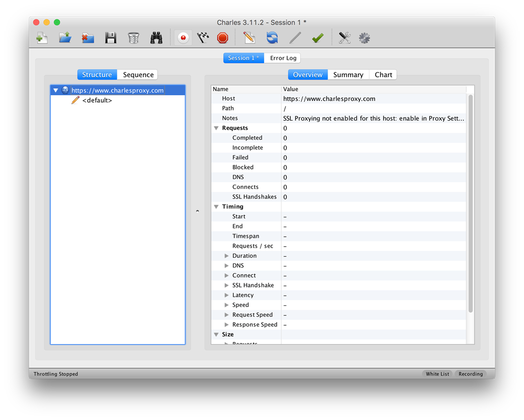The height and width of the screenshot is (420, 524).
Task: Collapse the Size section
Action: (x=216, y=335)
